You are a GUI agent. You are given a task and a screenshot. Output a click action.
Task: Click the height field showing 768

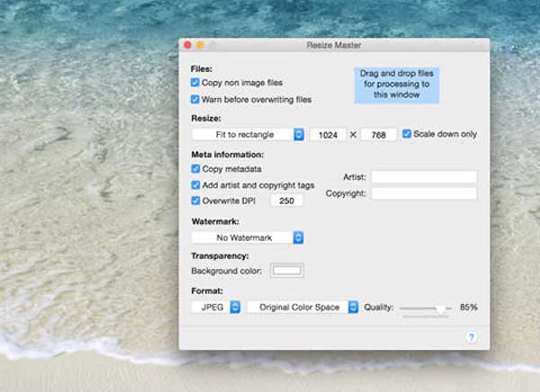(379, 135)
